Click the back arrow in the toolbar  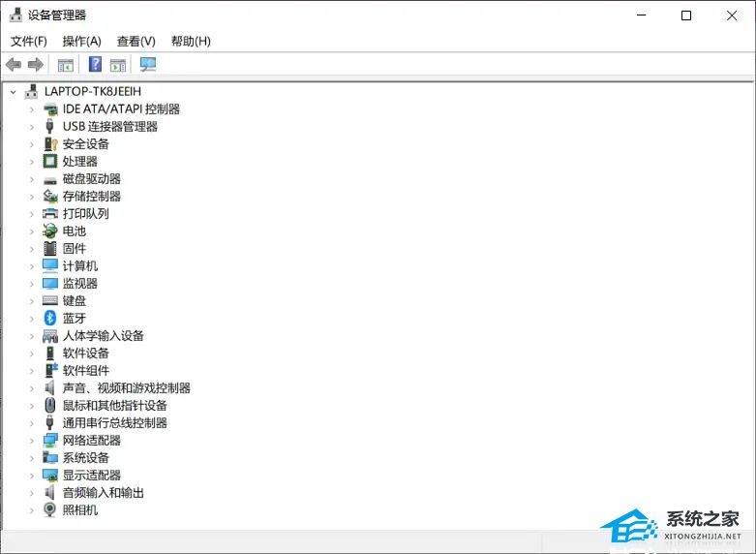(14, 65)
